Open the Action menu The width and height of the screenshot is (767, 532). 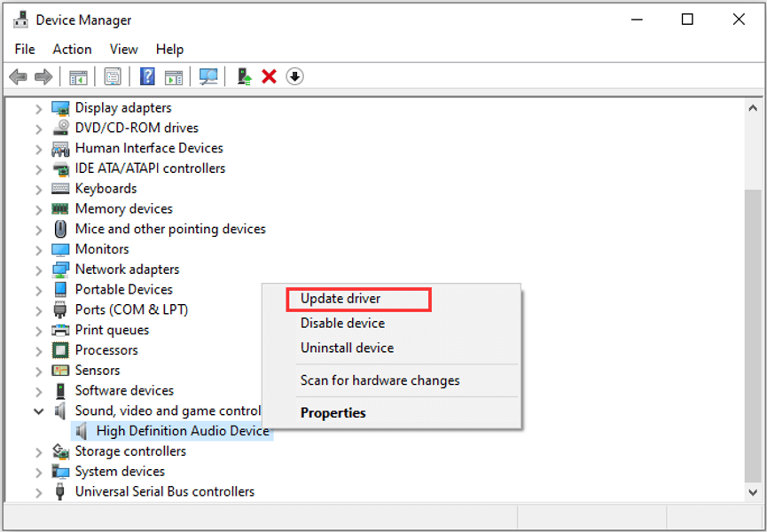(x=73, y=50)
